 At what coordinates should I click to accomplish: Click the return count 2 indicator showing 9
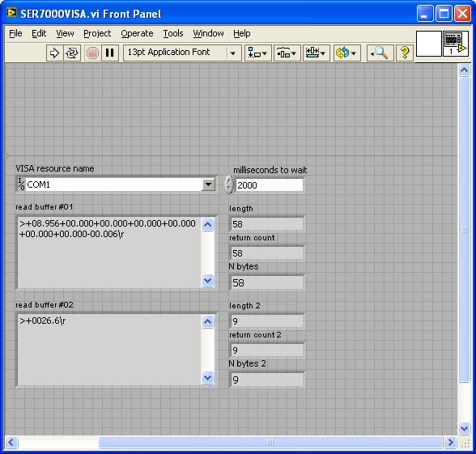tap(267, 350)
